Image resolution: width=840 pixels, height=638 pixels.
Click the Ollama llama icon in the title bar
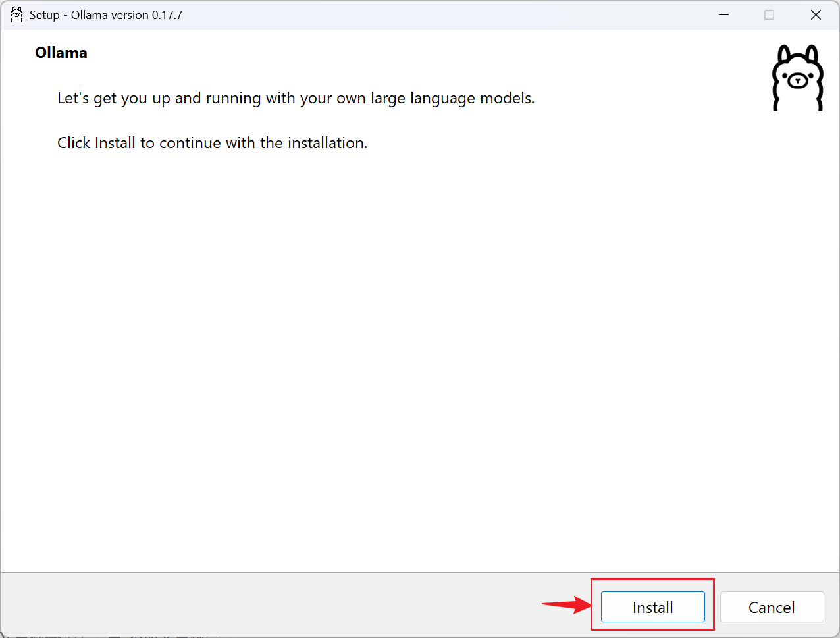(16, 14)
